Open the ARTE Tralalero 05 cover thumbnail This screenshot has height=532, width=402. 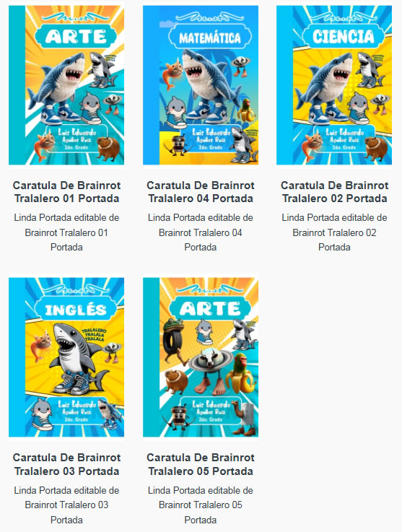coord(201,357)
